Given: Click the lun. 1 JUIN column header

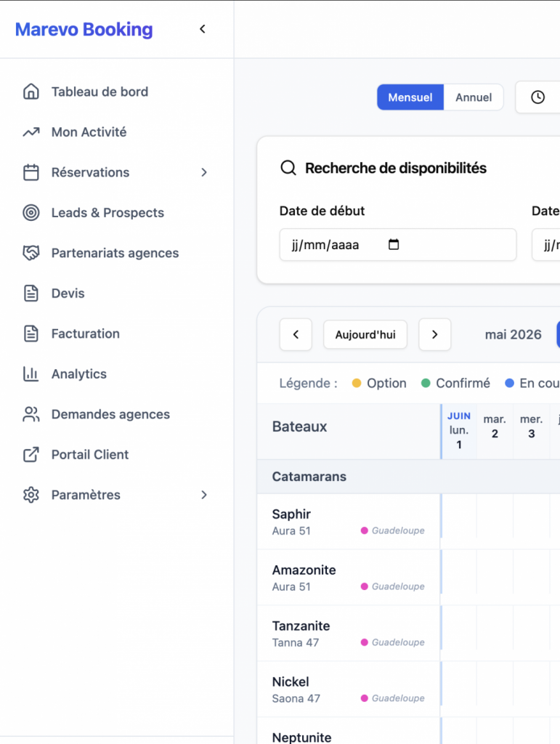Looking at the screenshot, I should pos(458,431).
